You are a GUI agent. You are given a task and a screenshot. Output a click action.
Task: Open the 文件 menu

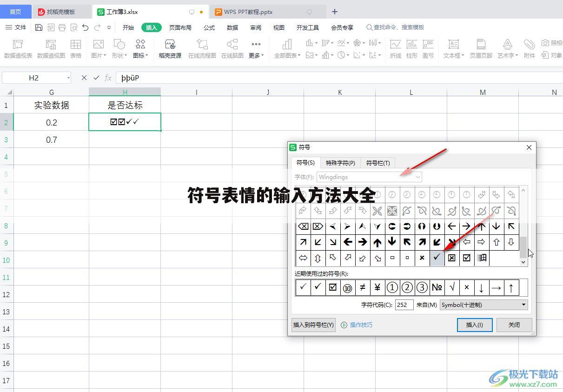[16, 27]
